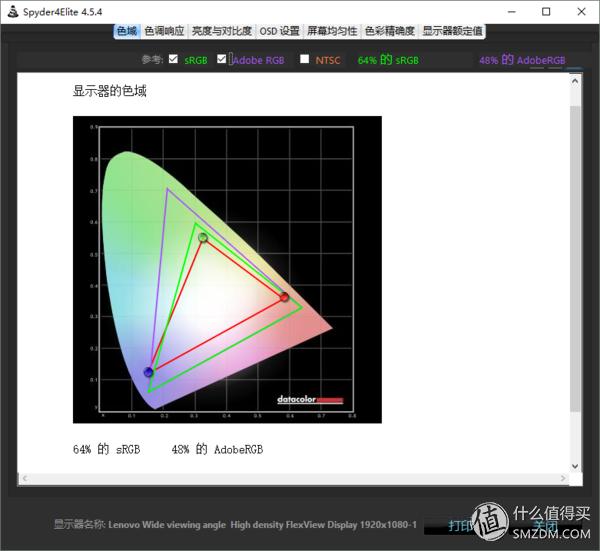Click the red primary marker on gamut chart

click(x=284, y=297)
